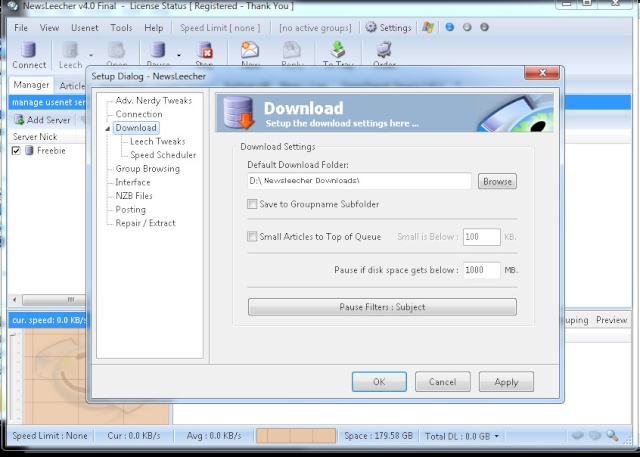Click Apply in Setup Dialog
Image resolution: width=640 pixels, height=457 pixels.
pos(506,382)
